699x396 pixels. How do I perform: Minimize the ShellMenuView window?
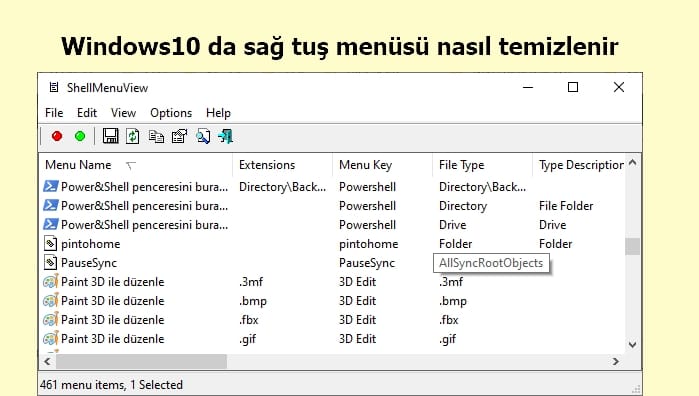click(528, 87)
